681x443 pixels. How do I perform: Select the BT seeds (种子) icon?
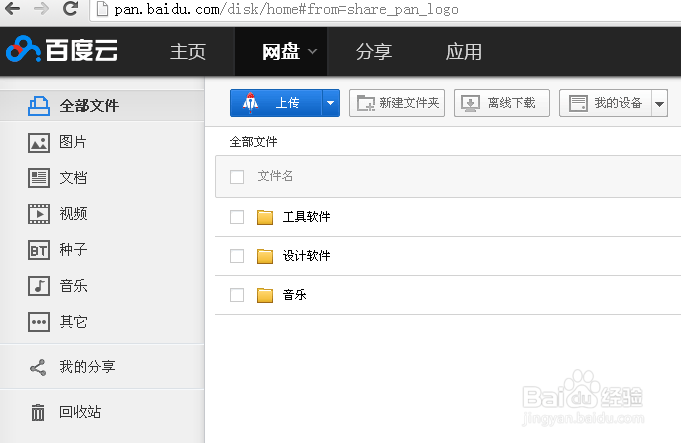pos(39,250)
